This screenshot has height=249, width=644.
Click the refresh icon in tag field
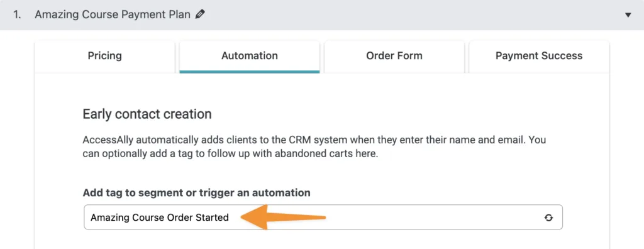click(548, 218)
